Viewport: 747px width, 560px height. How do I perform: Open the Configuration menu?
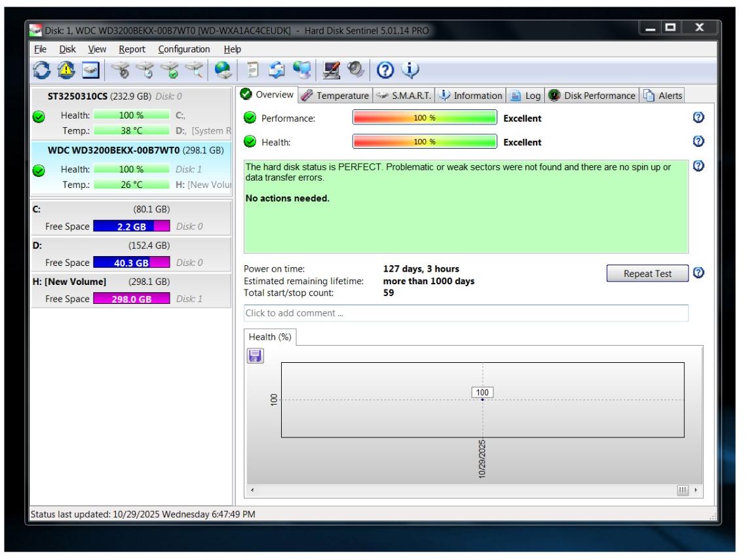[184, 49]
